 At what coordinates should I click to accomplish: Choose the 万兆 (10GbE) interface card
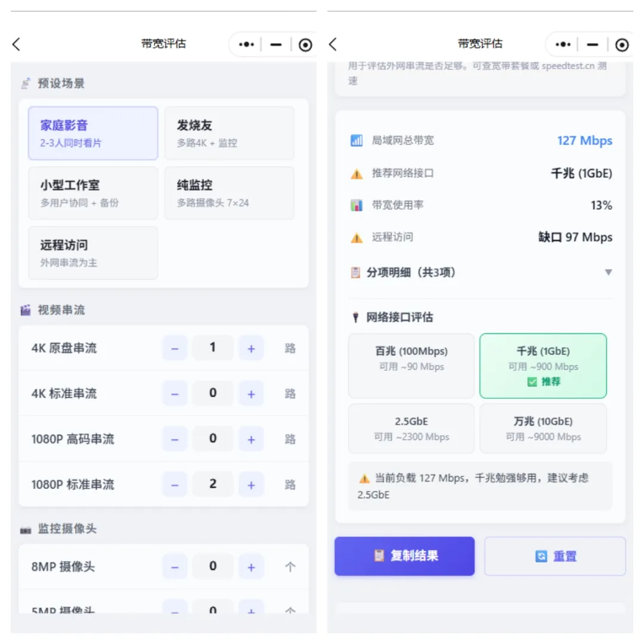pos(543,428)
